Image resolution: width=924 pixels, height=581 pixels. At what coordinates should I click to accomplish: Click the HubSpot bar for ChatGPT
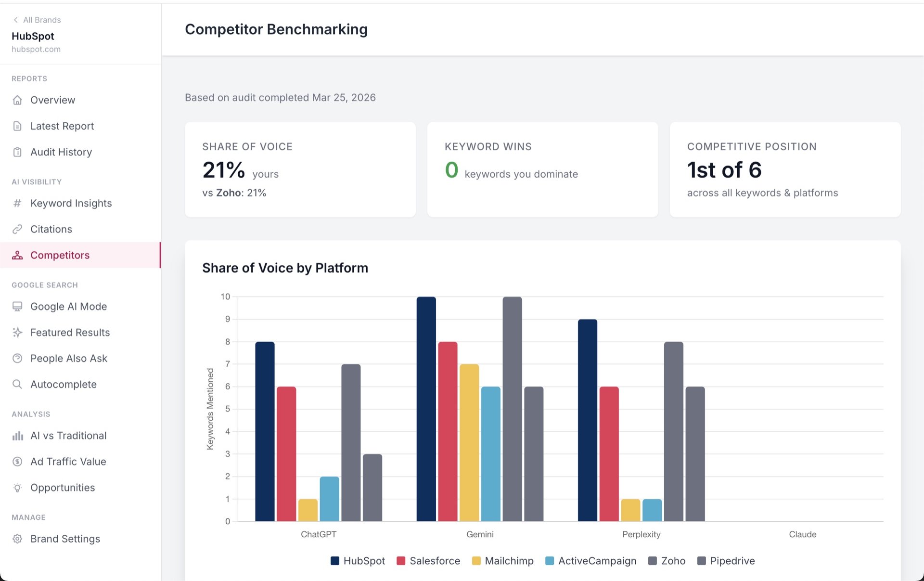tap(265, 431)
